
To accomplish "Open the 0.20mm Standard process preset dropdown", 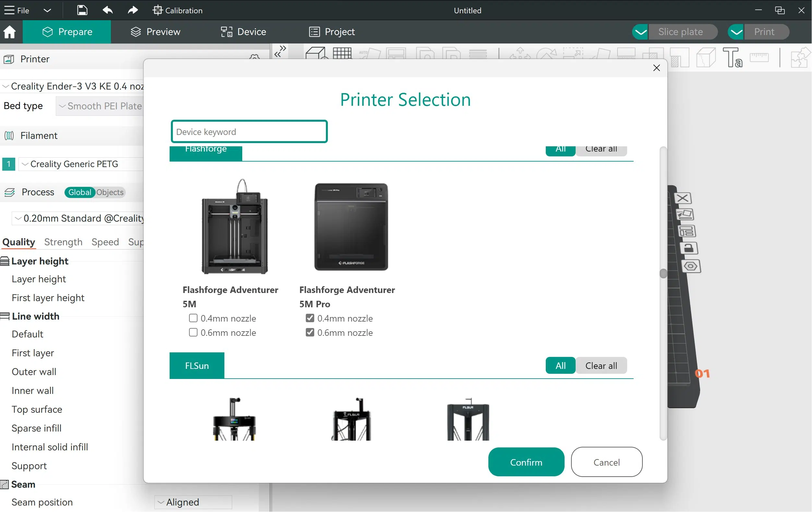I will pos(78,218).
